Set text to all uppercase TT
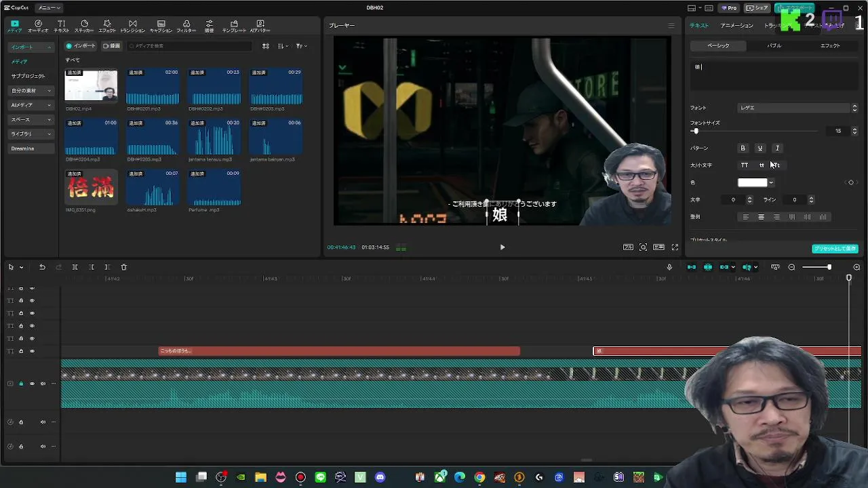868x488 pixels. (x=745, y=165)
